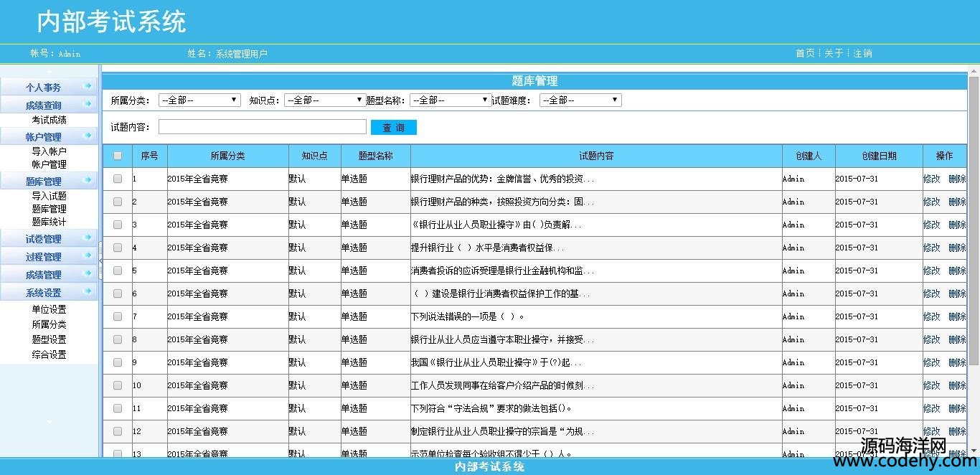
Task: Expand the 知识点 dropdown list
Action: pos(325,100)
